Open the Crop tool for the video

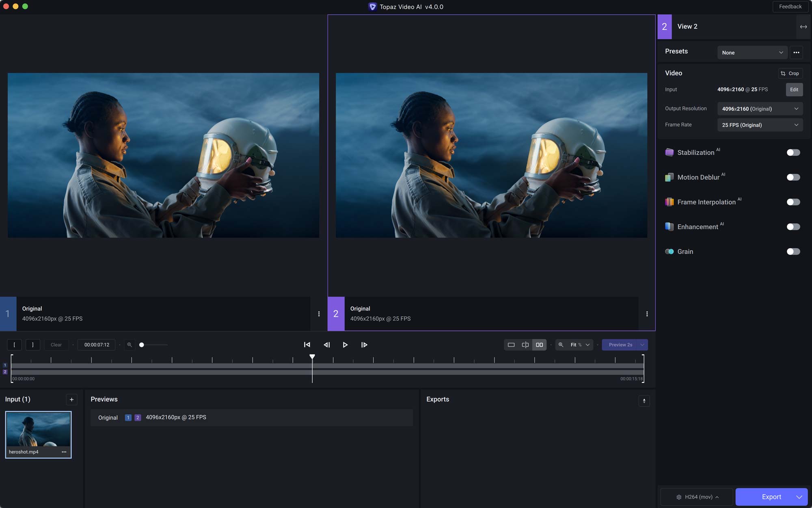pos(790,74)
